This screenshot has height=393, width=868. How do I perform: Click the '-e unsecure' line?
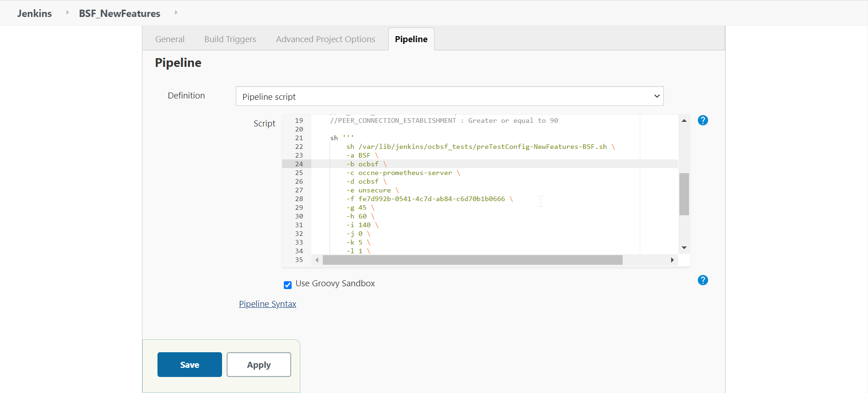pyautogui.click(x=373, y=190)
